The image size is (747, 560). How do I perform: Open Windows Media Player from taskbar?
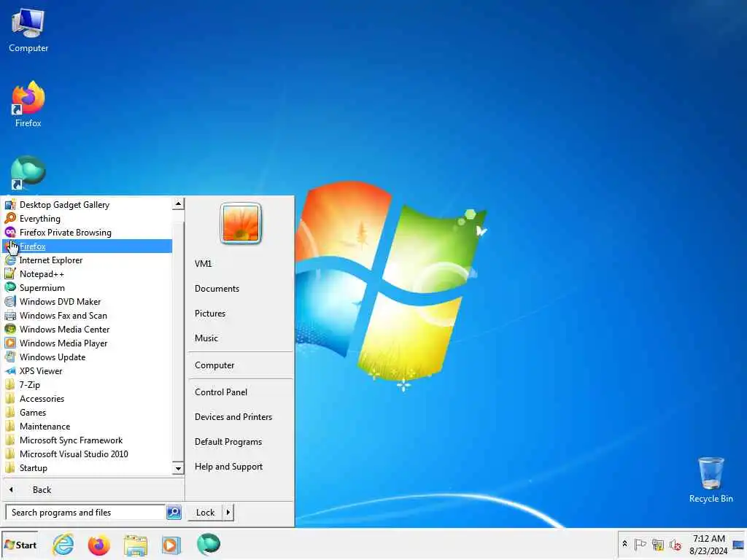tap(171, 545)
